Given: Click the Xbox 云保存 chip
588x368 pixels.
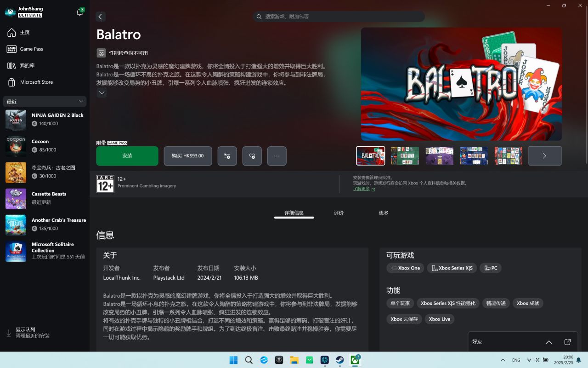Looking at the screenshot, I should click(x=404, y=319).
